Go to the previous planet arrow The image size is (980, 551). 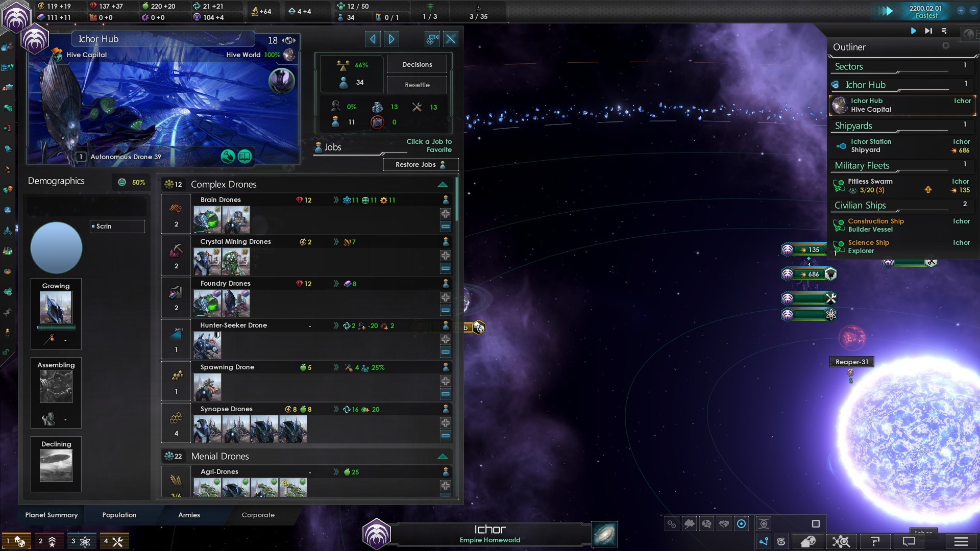373,39
